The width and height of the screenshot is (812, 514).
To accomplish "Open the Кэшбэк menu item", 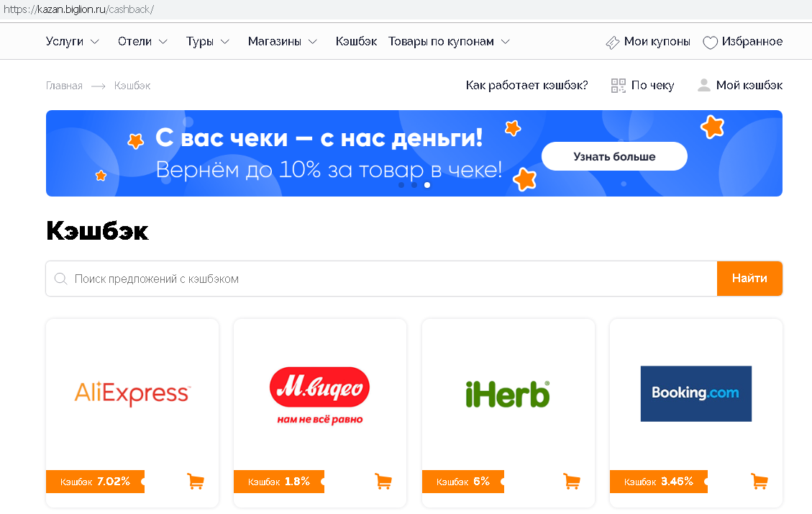I will (x=356, y=42).
